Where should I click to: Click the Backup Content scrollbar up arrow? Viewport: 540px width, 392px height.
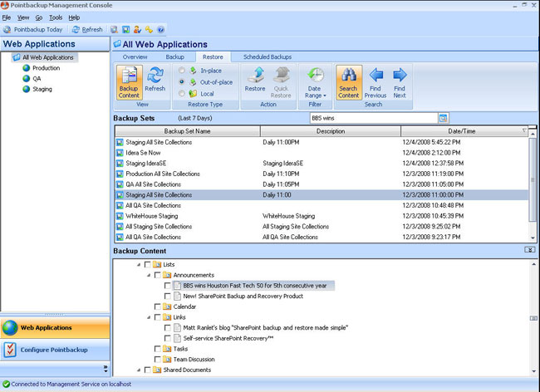point(533,264)
